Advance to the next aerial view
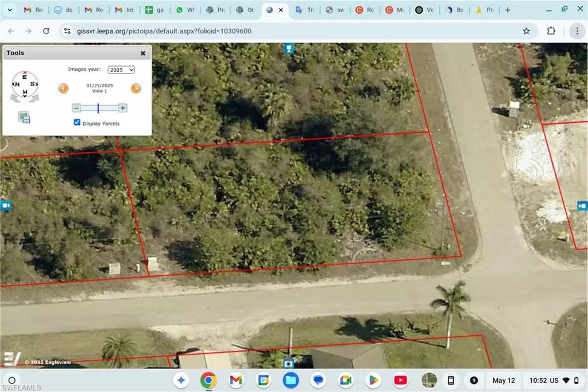588x392 pixels. point(136,89)
